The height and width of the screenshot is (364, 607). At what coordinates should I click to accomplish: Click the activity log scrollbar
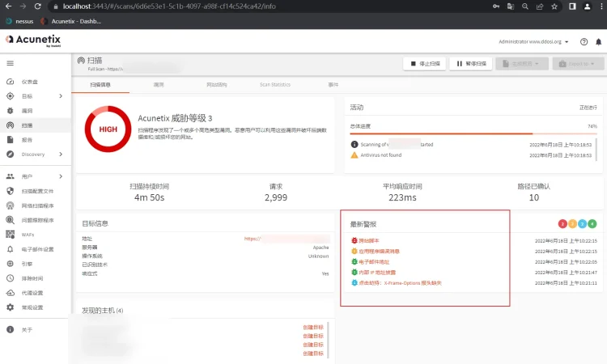tap(596, 150)
